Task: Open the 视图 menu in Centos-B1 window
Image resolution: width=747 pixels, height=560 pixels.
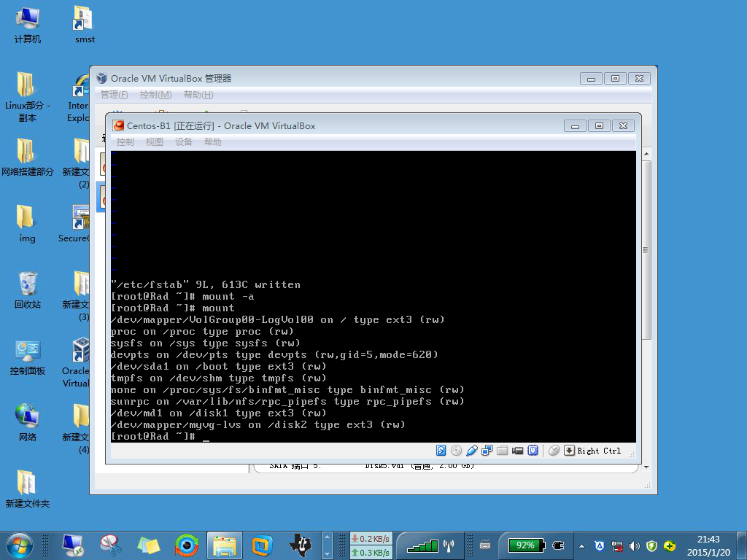Action: coord(154,142)
